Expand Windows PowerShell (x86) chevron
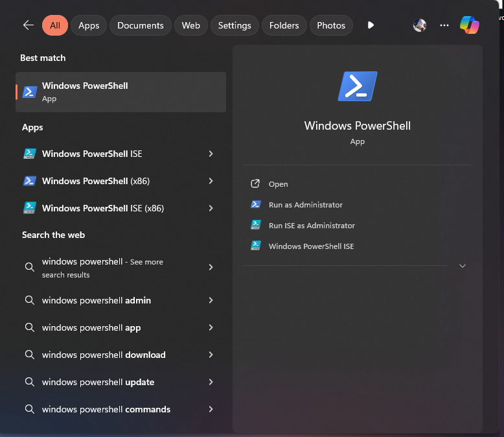 [211, 181]
